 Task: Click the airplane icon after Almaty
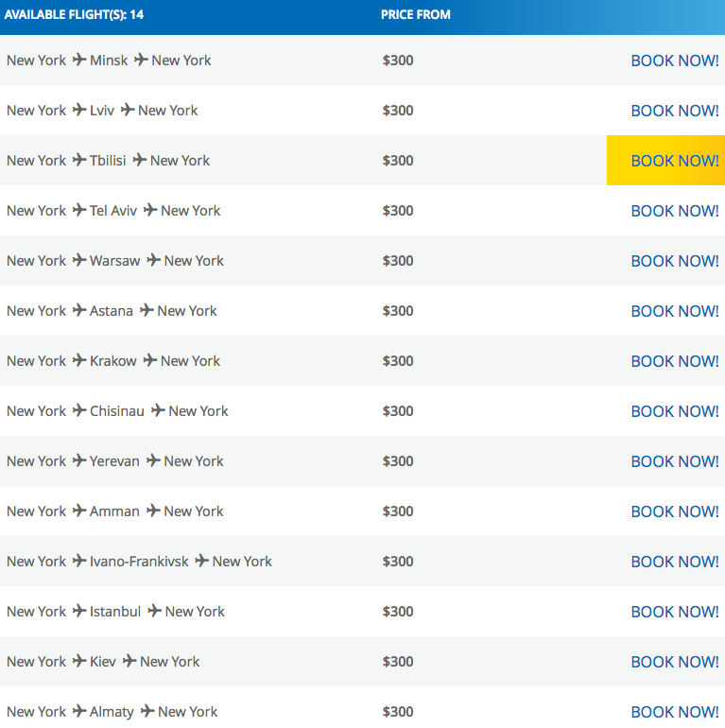click(x=147, y=711)
